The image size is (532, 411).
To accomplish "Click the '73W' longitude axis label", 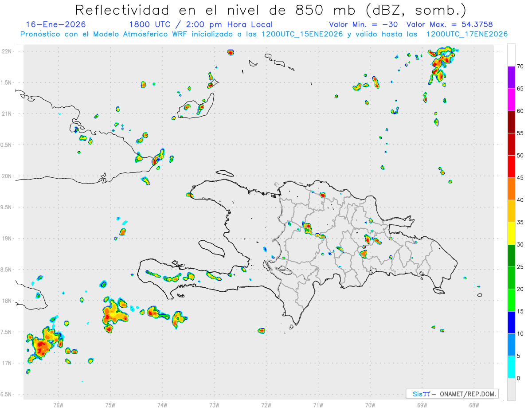I will click(x=214, y=405).
